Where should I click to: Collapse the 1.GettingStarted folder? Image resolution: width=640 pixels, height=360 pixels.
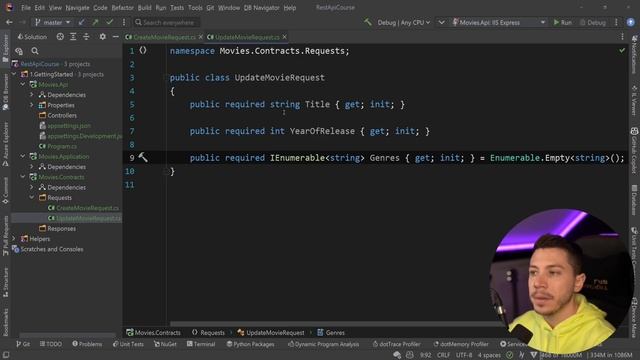[x=13, y=74]
